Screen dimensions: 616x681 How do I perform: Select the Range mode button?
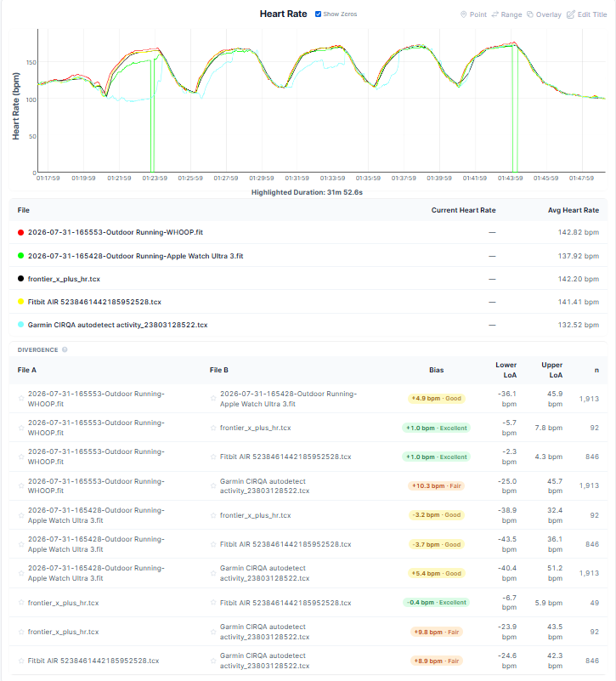[506, 14]
